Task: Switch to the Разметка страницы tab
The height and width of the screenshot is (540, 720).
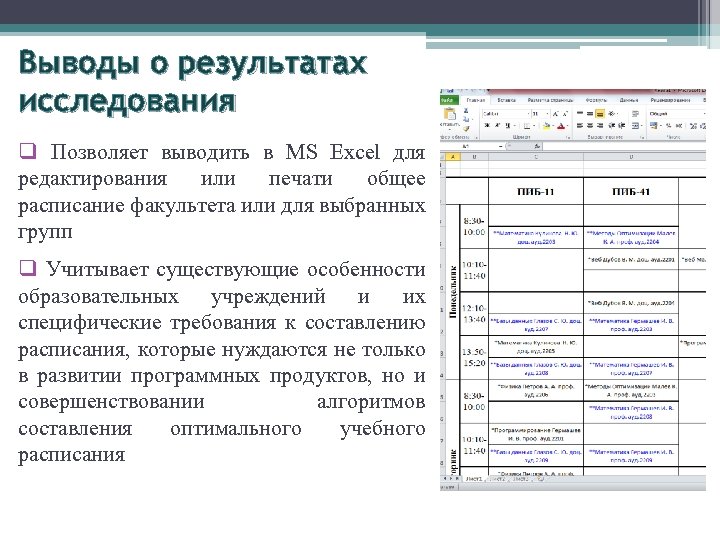Action: tap(550, 100)
